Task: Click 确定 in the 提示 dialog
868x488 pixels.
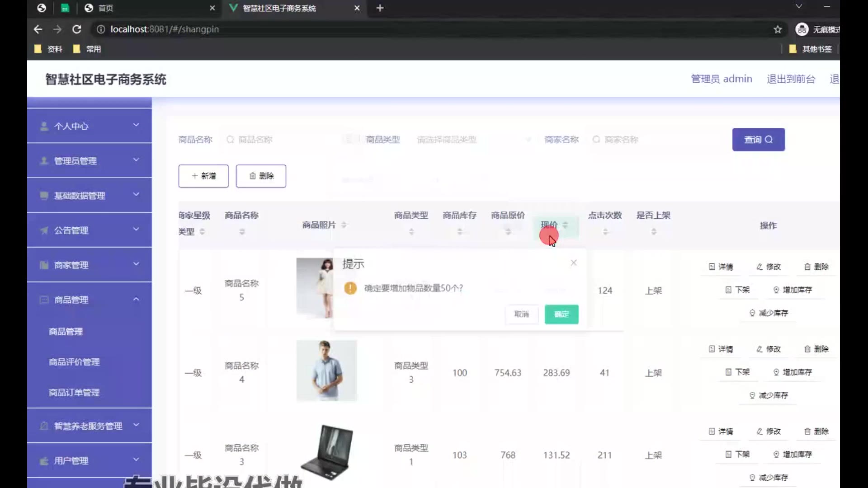Action: pyautogui.click(x=561, y=314)
